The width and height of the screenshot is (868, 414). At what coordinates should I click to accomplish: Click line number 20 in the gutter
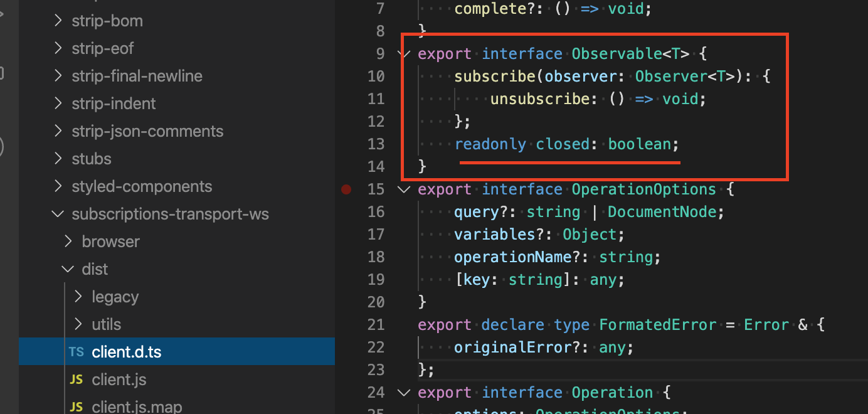point(376,302)
